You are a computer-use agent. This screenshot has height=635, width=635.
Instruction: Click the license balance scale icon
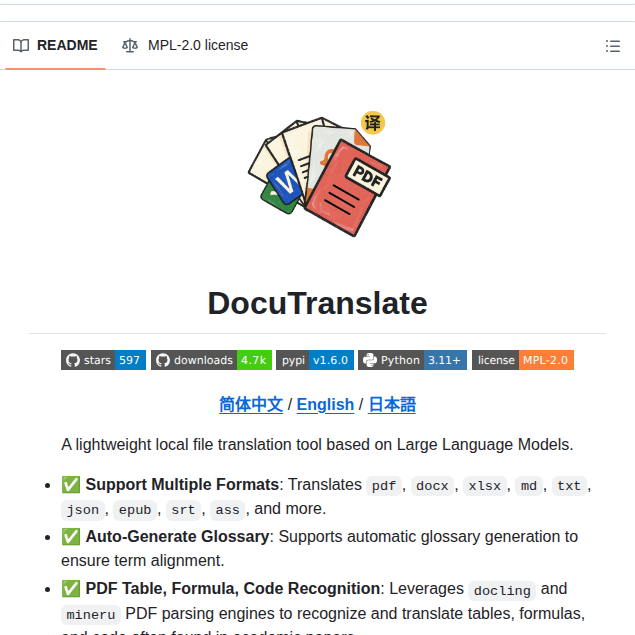coord(130,45)
